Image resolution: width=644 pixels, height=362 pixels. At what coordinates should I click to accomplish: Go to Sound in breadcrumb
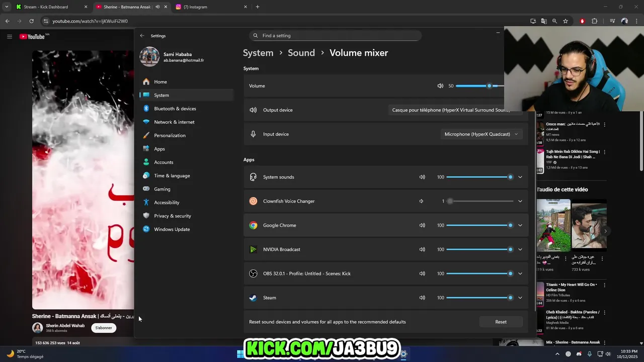(301, 53)
